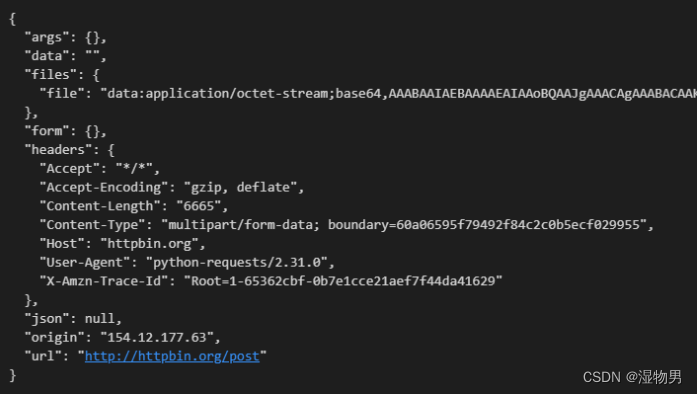Click the "data" key line
This screenshot has height=394, width=697.
66,56
